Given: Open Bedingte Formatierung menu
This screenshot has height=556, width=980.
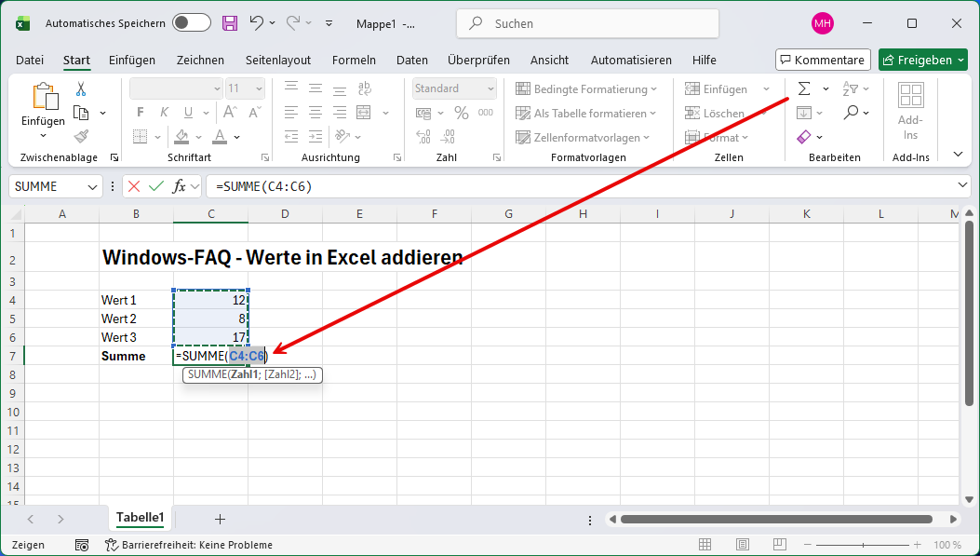Looking at the screenshot, I should [x=586, y=88].
